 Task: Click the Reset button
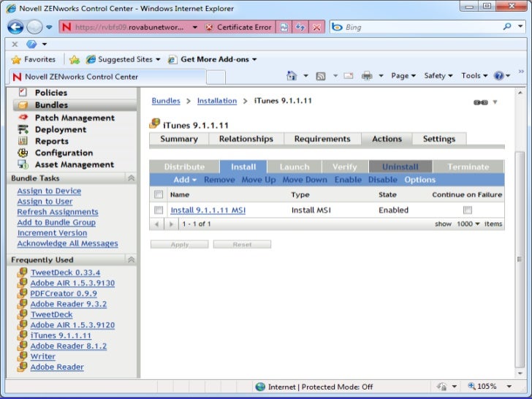(x=242, y=244)
